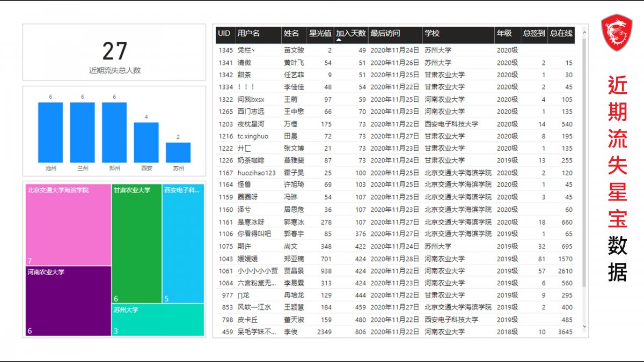Viewport: 644px width, 362px height.
Task: Click username 你看得叫吧 in table
Action: 254,234
